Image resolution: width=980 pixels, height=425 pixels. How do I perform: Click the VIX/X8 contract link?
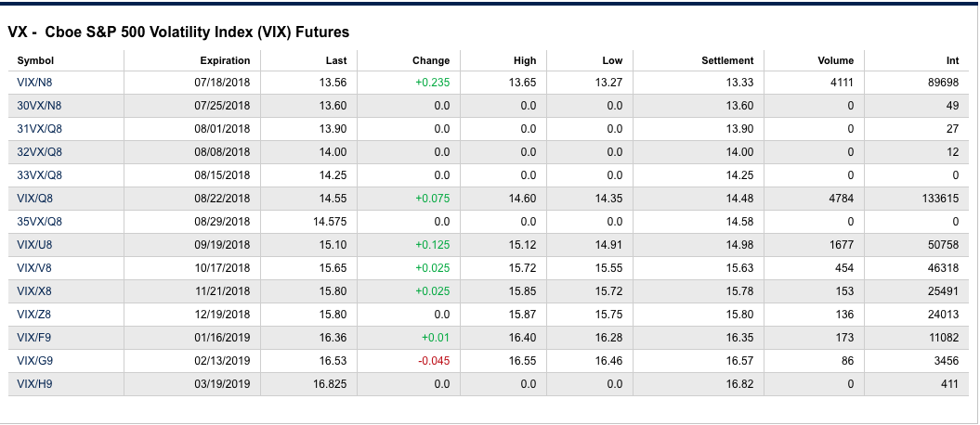click(35, 291)
